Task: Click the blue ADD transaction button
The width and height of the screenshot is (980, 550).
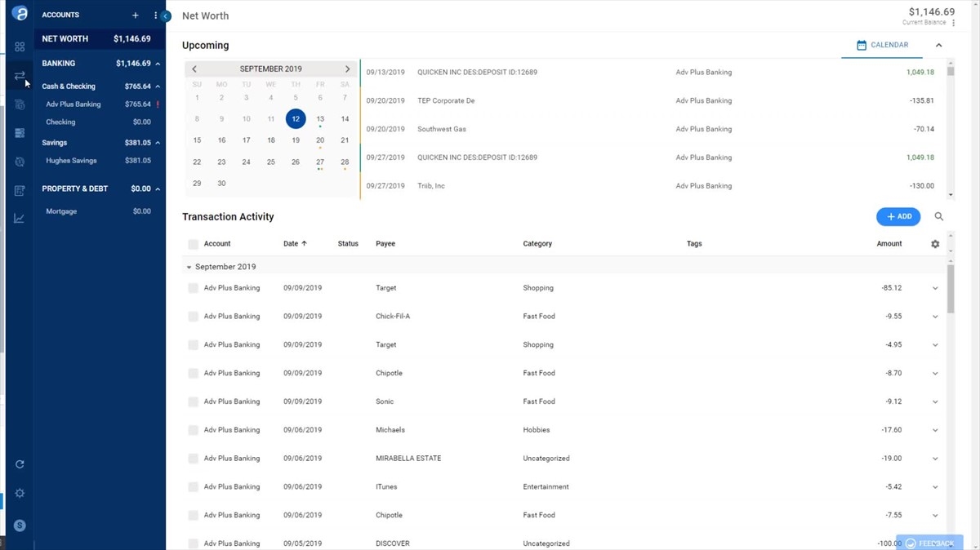Action: pyautogui.click(x=898, y=217)
